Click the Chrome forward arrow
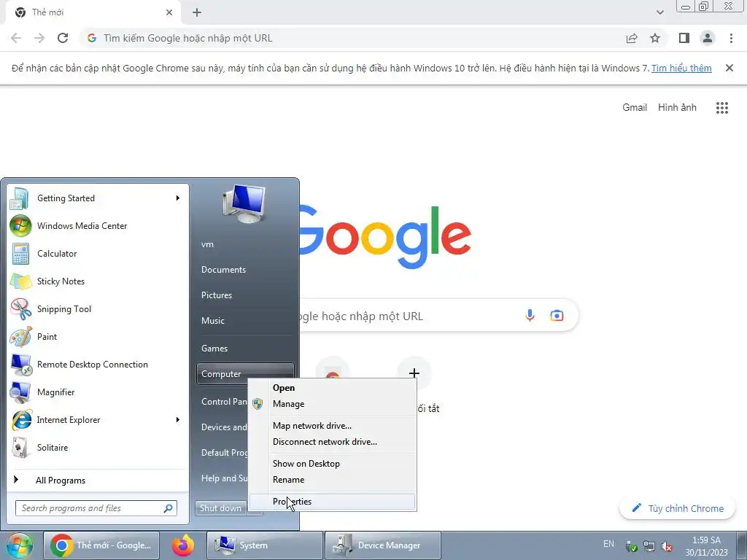Screen dimensions: 747x560 point(39,38)
